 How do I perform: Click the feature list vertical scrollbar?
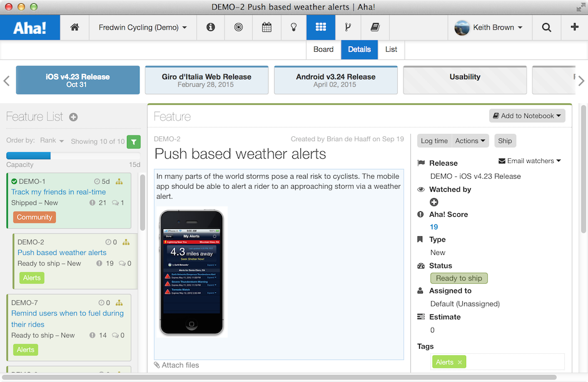[143, 203]
